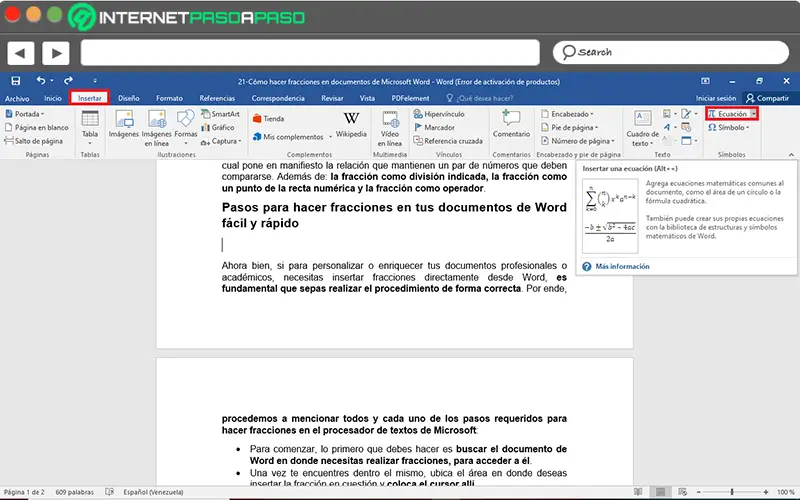Click Página 1 de 2 indicator
Screen dimensions: 800x500
point(24,492)
